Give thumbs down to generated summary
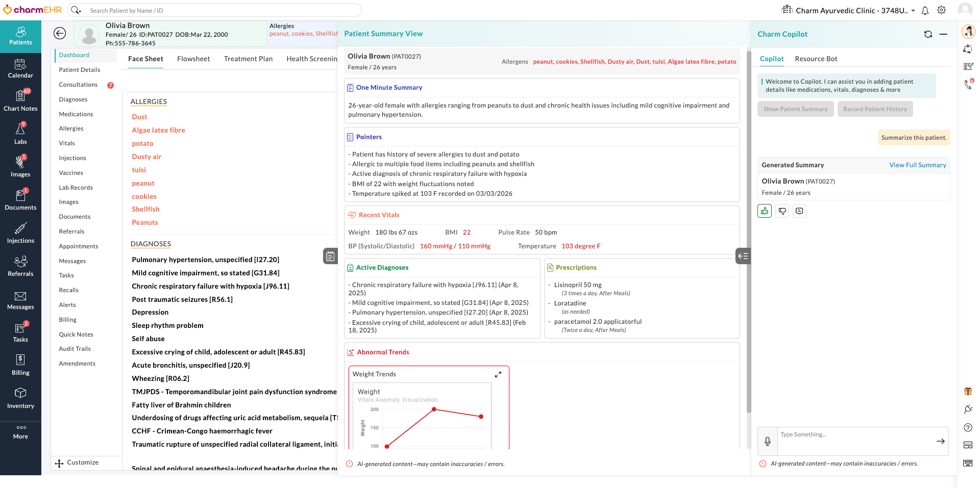 point(782,211)
